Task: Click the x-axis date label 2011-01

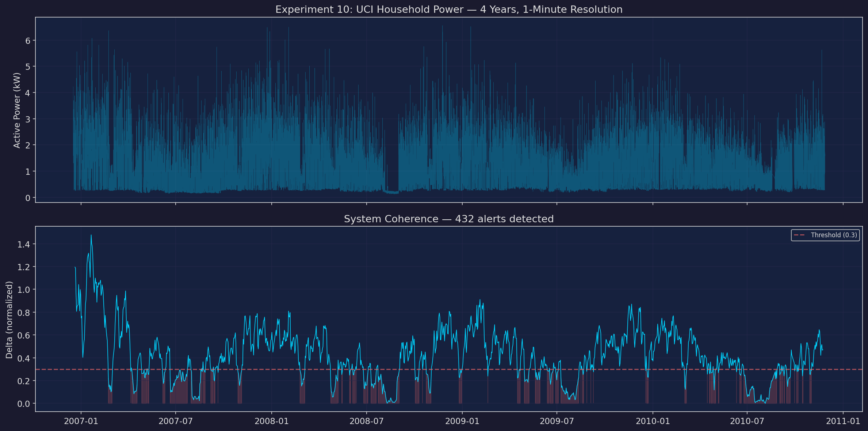Action: coord(843,421)
